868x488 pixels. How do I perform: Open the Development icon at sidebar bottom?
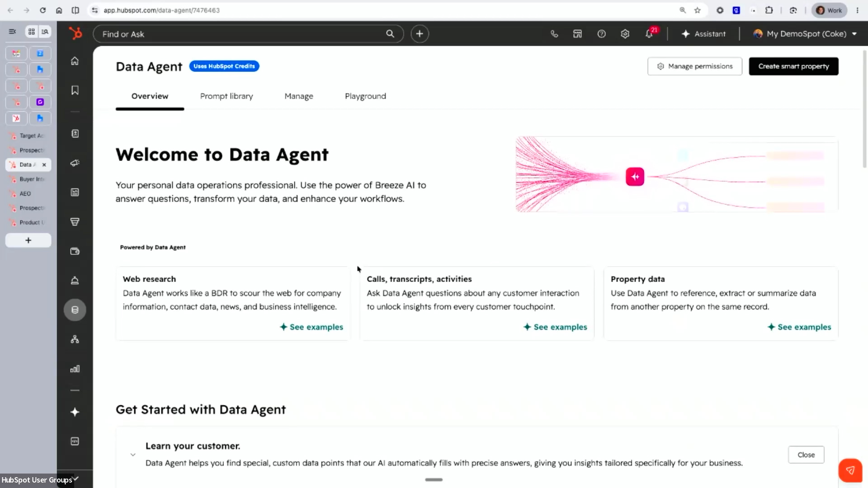coord(75,441)
